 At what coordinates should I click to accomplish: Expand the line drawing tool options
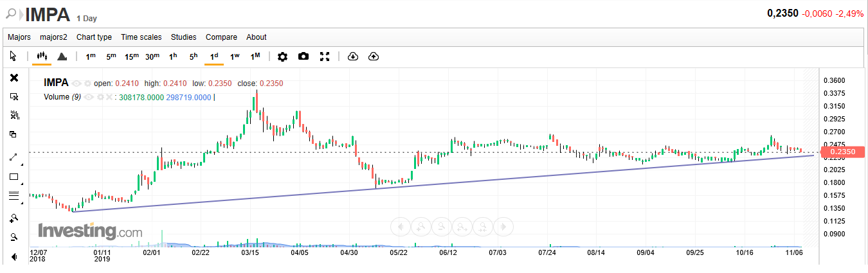tap(21, 163)
